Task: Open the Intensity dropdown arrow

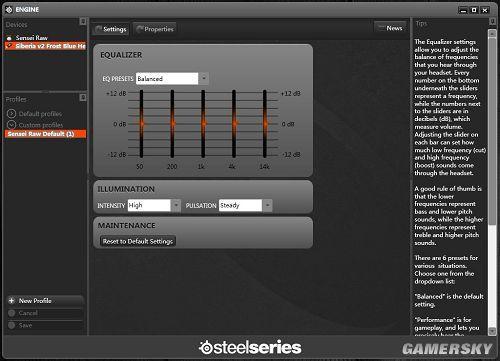Action: point(176,205)
